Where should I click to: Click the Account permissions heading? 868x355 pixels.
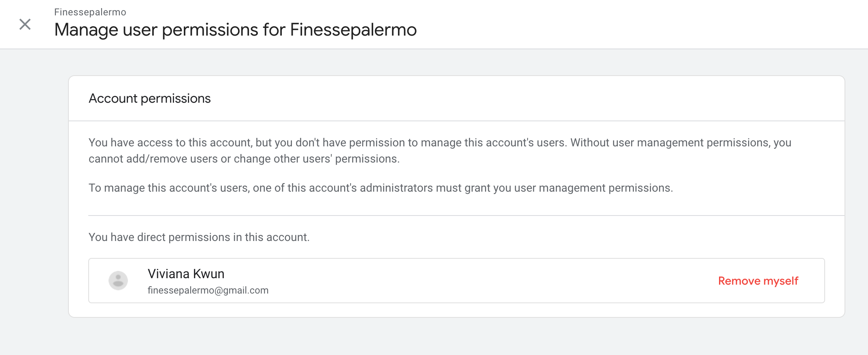(x=150, y=98)
